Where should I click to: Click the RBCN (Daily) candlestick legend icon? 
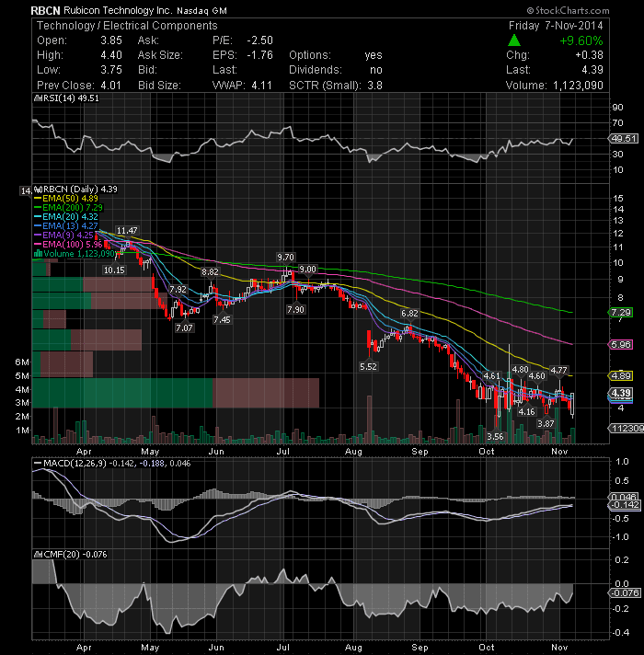click(x=38, y=190)
